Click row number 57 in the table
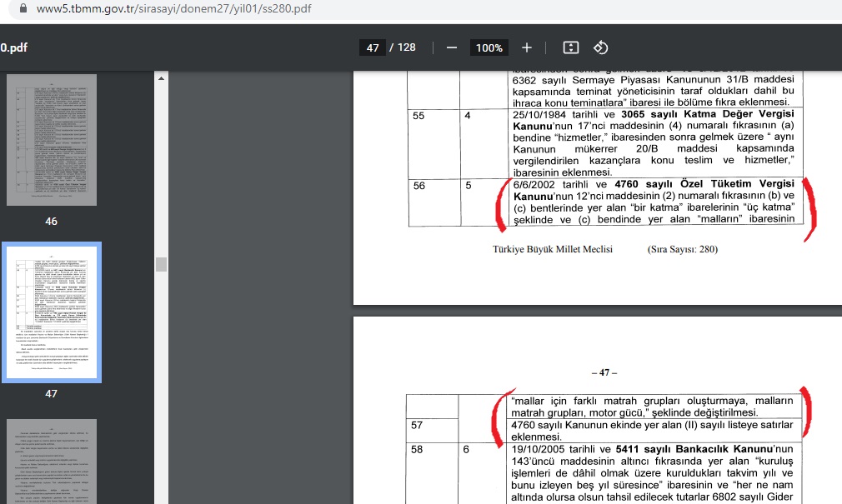The height and width of the screenshot is (504, 842). click(x=418, y=426)
